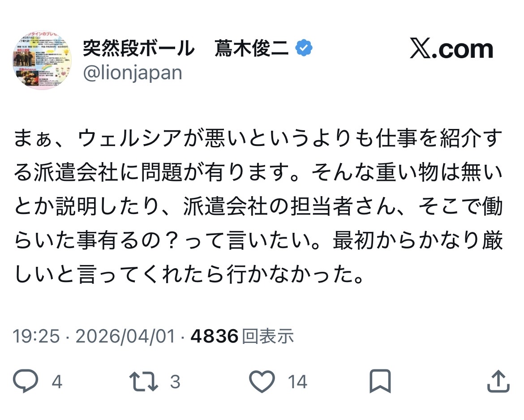Open the @lionjapan handle
Image resolution: width=524 pixels, height=420 pixels.
click(133, 73)
